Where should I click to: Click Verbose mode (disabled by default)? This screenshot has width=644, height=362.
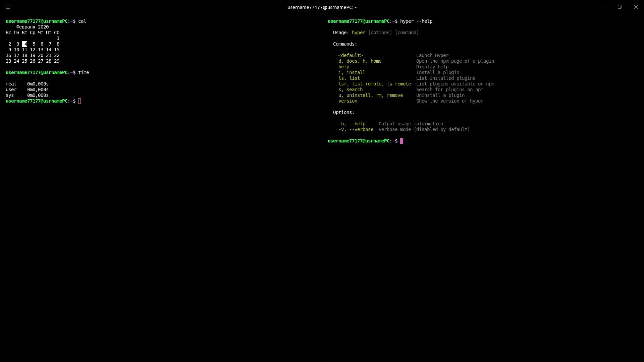click(424, 129)
